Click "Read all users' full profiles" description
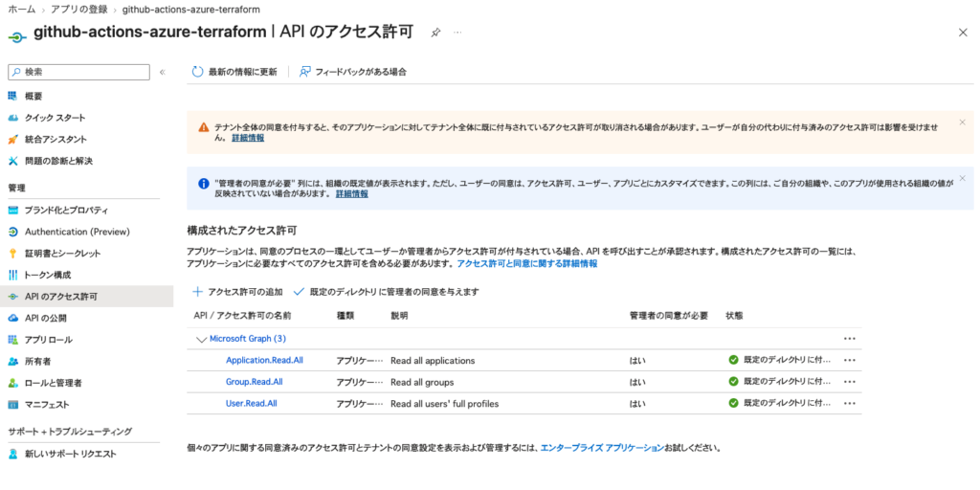Image resolution: width=980 pixels, height=490 pixels. coord(444,403)
